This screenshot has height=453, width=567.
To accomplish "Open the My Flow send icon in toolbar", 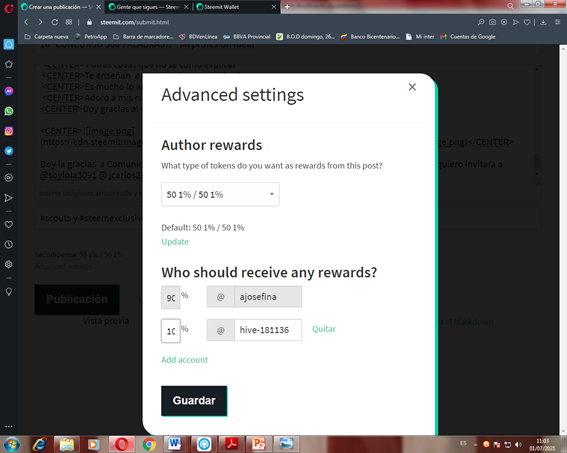I will coord(516,22).
